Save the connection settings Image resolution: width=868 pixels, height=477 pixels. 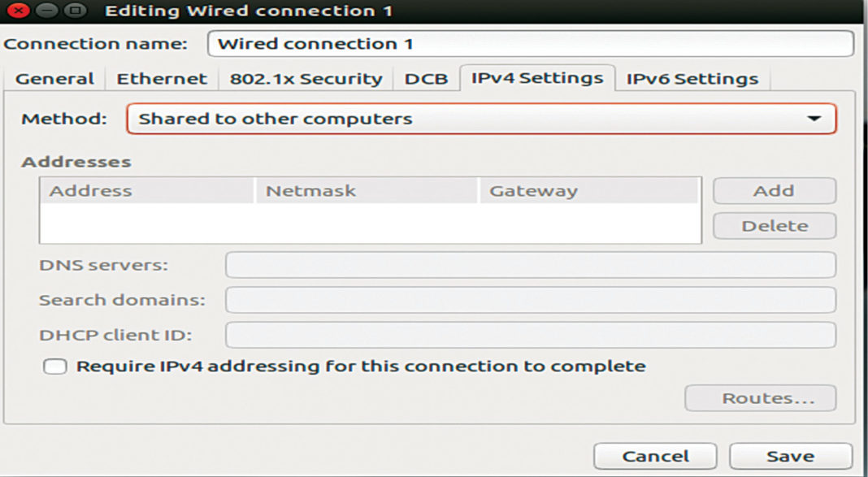[x=791, y=455]
